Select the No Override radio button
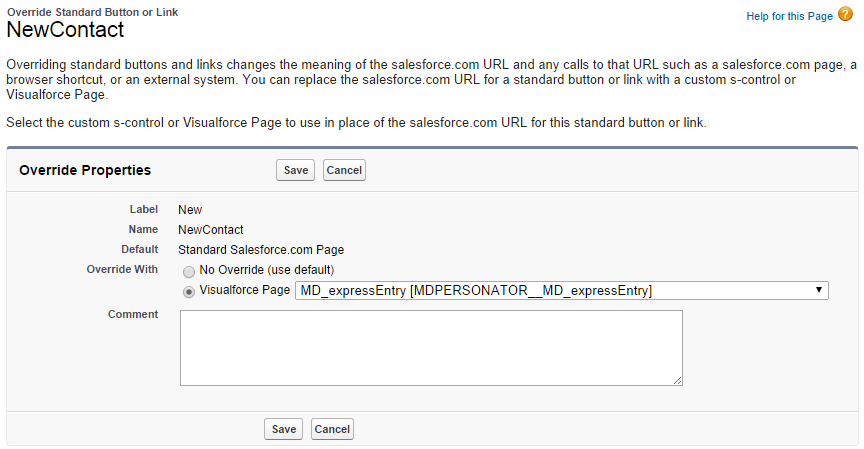This screenshot has height=449, width=864. [x=189, y=271]
